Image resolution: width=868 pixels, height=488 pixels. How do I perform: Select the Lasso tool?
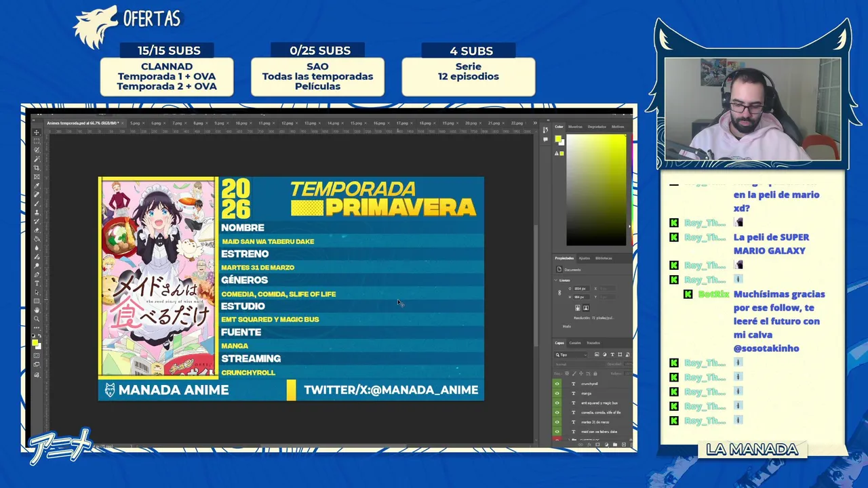point(37,149)
